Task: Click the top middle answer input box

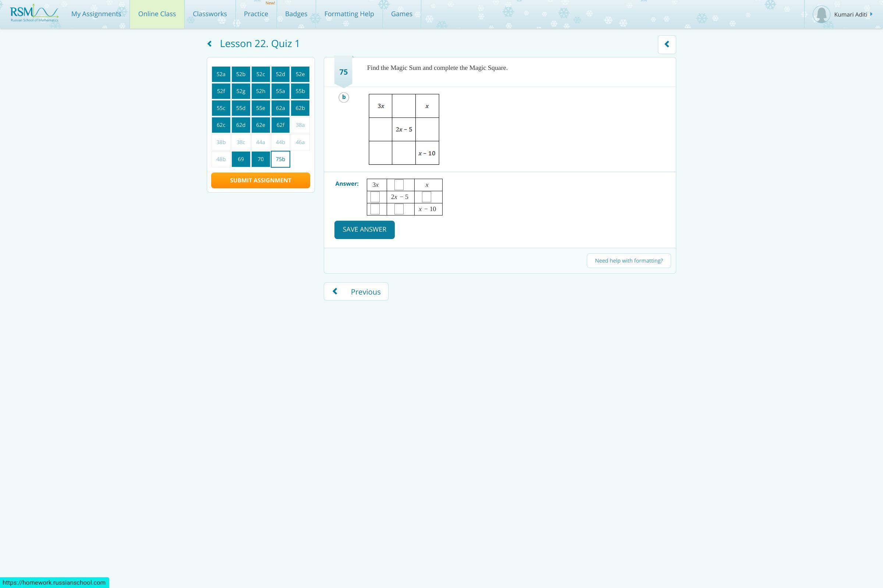Action: coord(399,185)
